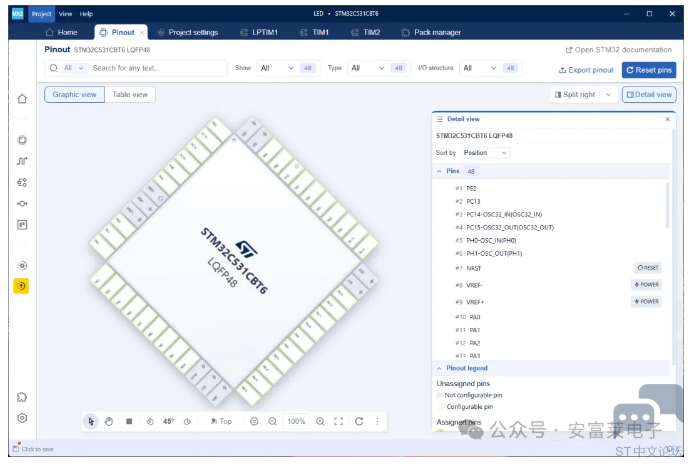
Task: Click the fit-to-screen icon
Action: 338,421
